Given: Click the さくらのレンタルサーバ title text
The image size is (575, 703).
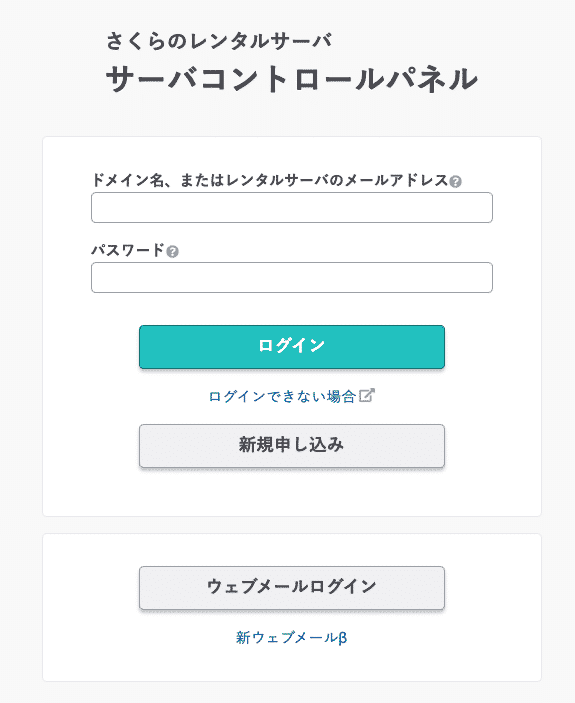Looking at the screenshot, I should pyautogui.click(x=219, y=41).
